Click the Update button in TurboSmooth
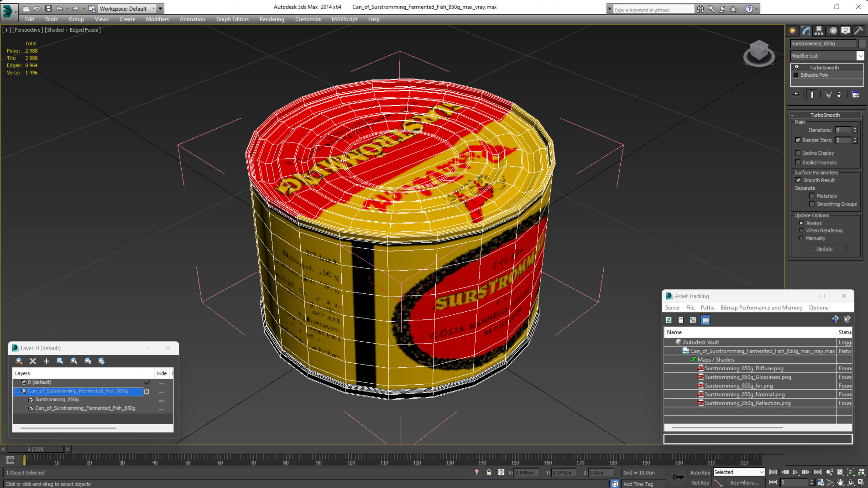 [x=824, y=248]
